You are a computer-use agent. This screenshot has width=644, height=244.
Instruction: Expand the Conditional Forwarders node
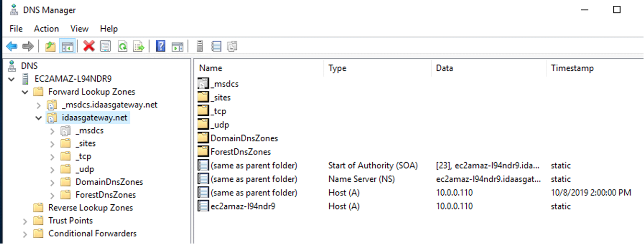pos(25,234)
